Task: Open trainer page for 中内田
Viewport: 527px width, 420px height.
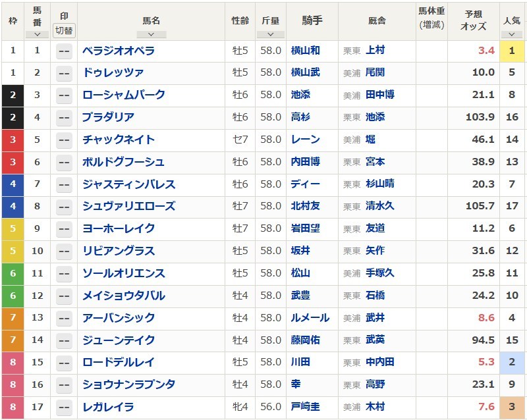Action: 379,362
